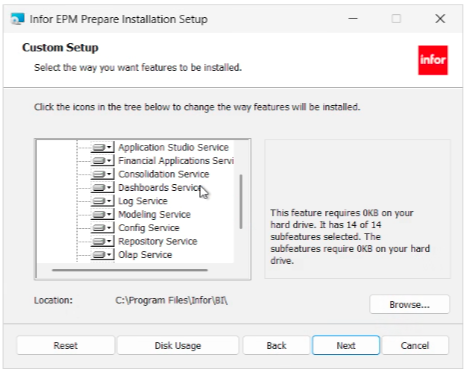The height and width of the screenshot is (371, 466).
Task: Select the Modeling Service row
Action: point(154,214)
